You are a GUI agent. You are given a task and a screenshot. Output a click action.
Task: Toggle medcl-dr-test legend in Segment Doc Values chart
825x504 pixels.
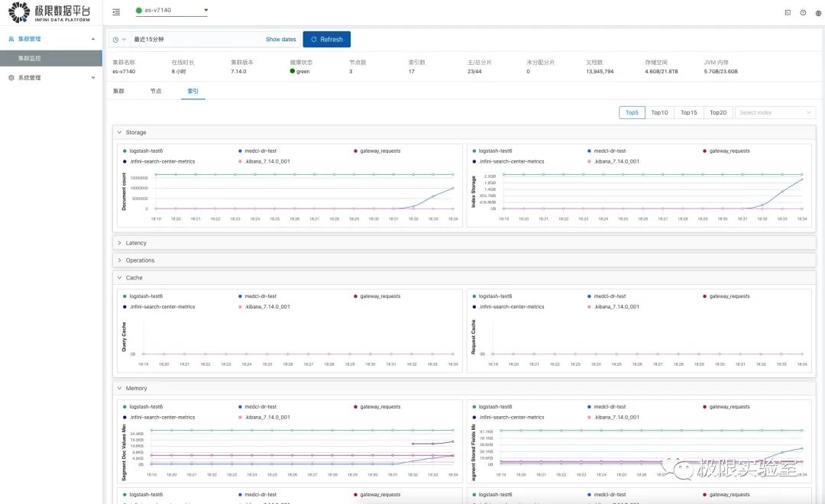click(257, 407)
